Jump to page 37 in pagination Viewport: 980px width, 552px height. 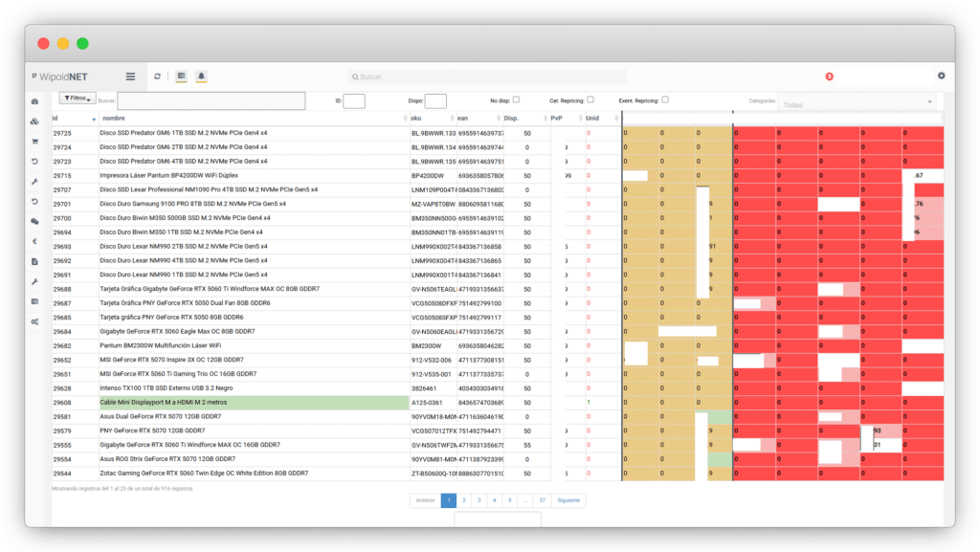point(542,500)
